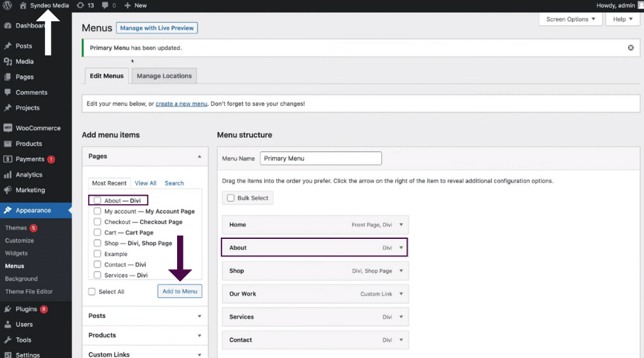Expand the Contact menu item arrow
This screenshot has height=358, width=644.
coord(401,340)
